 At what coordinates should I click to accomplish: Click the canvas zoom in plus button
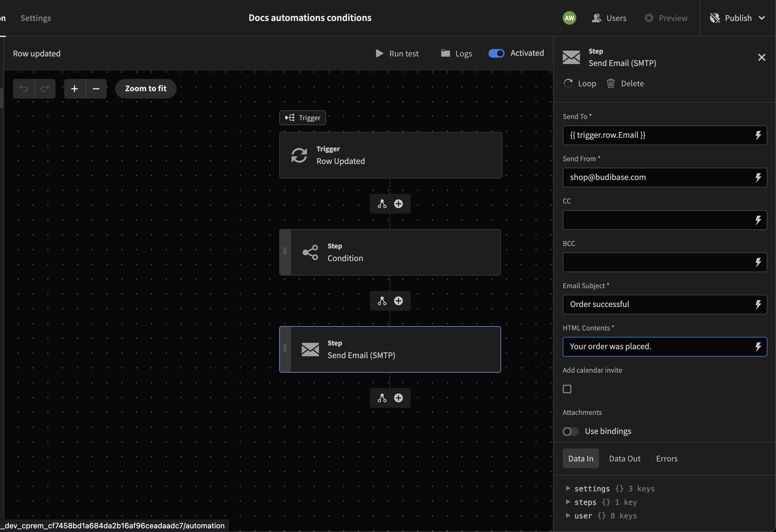point(75,88)
